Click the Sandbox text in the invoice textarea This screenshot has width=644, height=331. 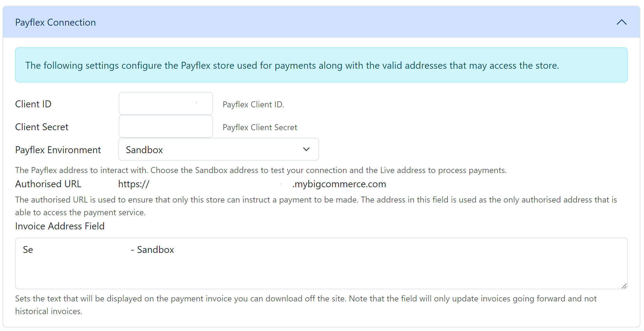coord(155,250)
